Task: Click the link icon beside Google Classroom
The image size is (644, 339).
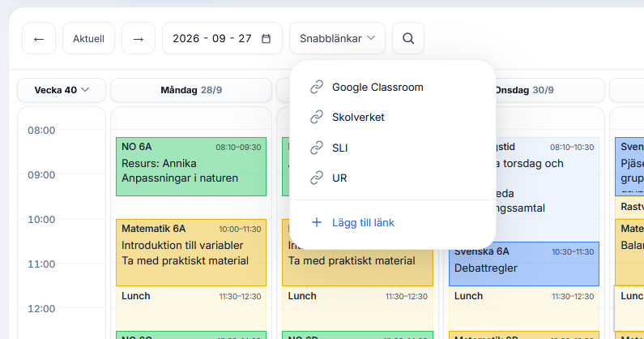Action: pos(317,88)
